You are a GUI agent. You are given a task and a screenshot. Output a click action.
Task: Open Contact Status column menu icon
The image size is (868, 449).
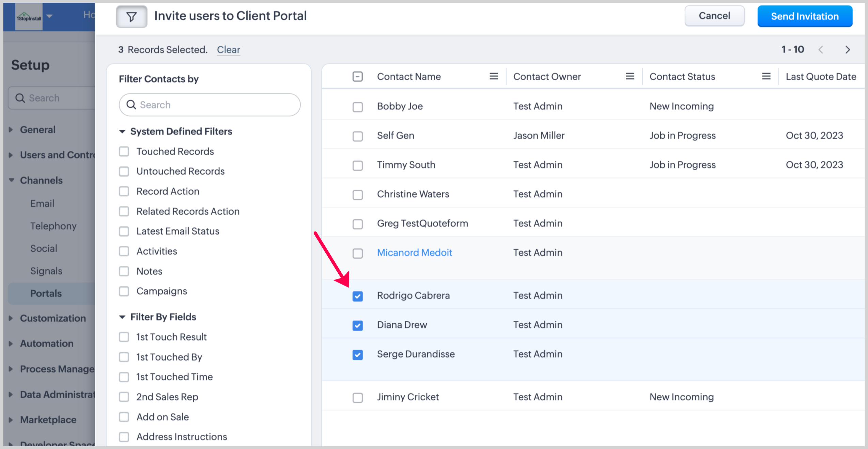766,77
